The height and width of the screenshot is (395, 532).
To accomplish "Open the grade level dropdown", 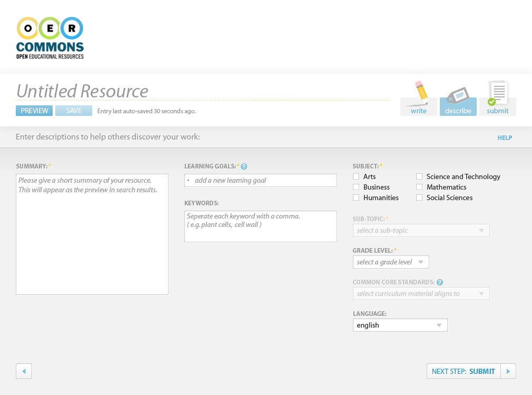I will tap(391, 262).
